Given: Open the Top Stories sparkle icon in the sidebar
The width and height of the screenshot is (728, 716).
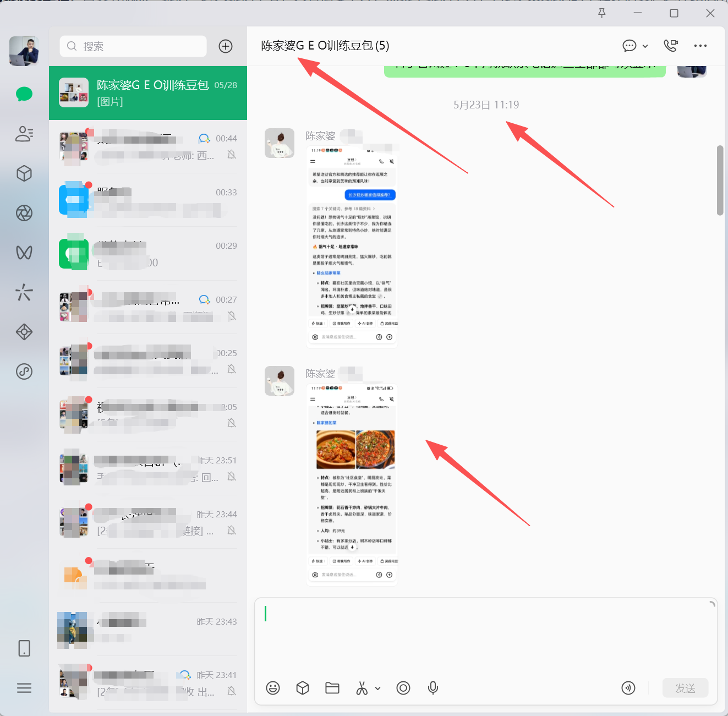Looking at the screenshot, I should (24, 292).
